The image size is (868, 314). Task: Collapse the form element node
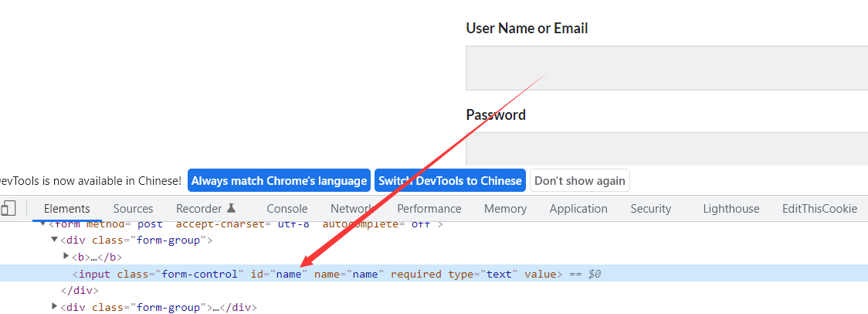point(44,224)
